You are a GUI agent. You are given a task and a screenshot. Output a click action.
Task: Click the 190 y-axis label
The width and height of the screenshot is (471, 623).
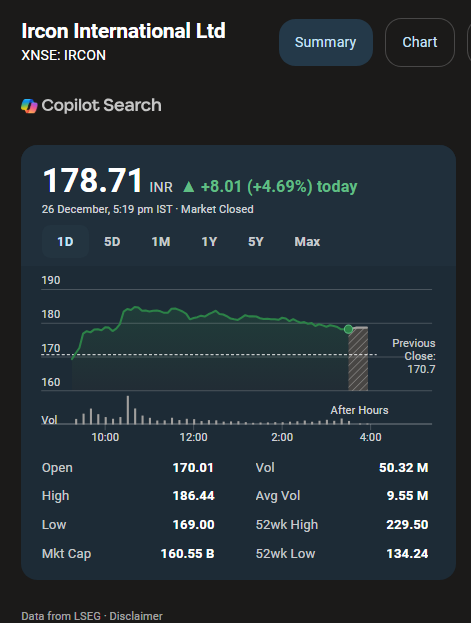(51, 280)
